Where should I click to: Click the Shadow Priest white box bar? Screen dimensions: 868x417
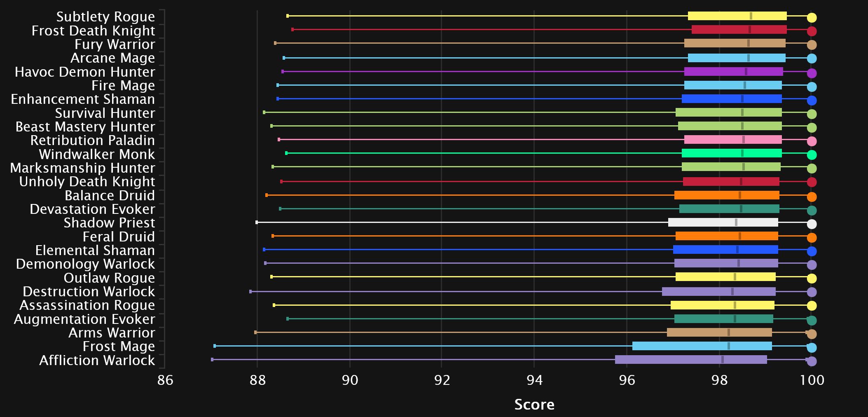pyautogui.click(x=723, y=223)
